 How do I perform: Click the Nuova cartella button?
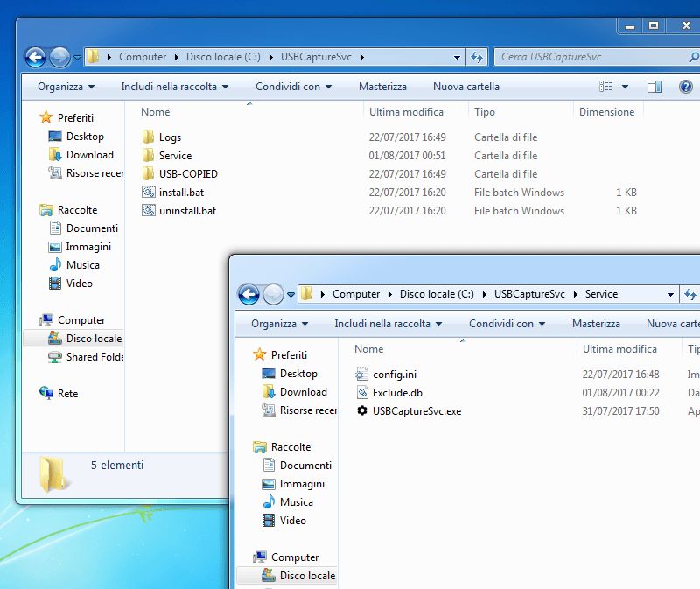[467, 87]
